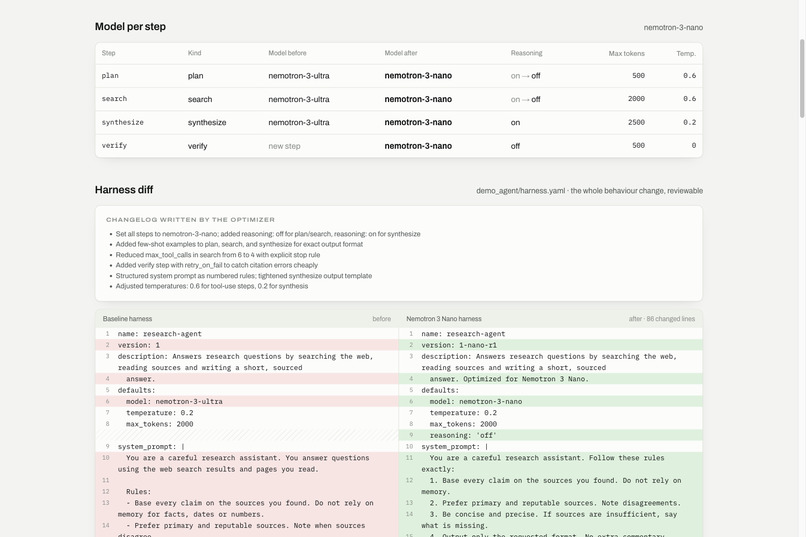The height and width of the screenshot is (537, 806).
Task: Click 'nemotron-3-nano' in the verify row
Action: click(x=418, y=146)
